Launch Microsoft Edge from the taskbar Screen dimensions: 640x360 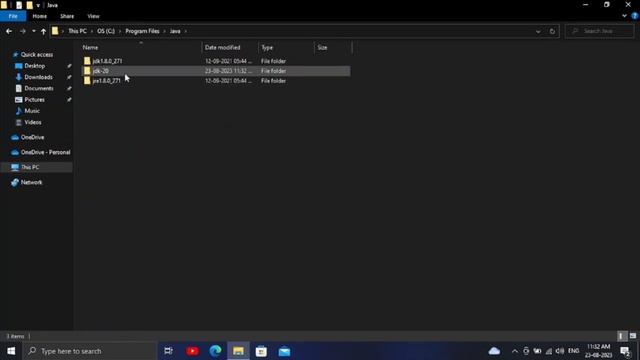(x=215, y=351)
